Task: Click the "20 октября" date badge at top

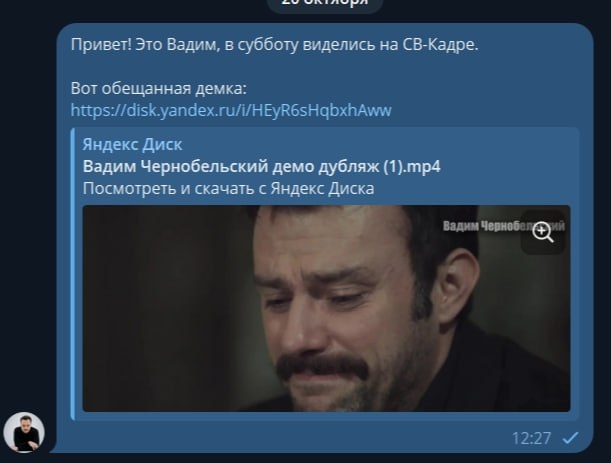Action: [325, 3]
